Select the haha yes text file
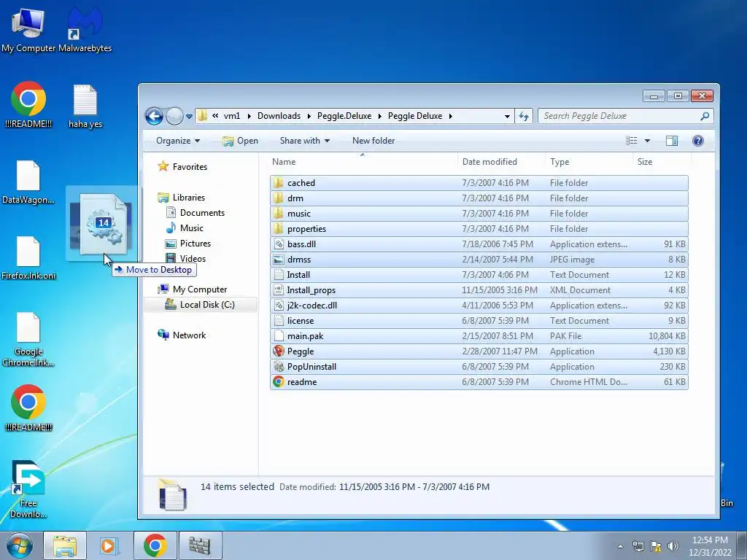 coord(85,106)
